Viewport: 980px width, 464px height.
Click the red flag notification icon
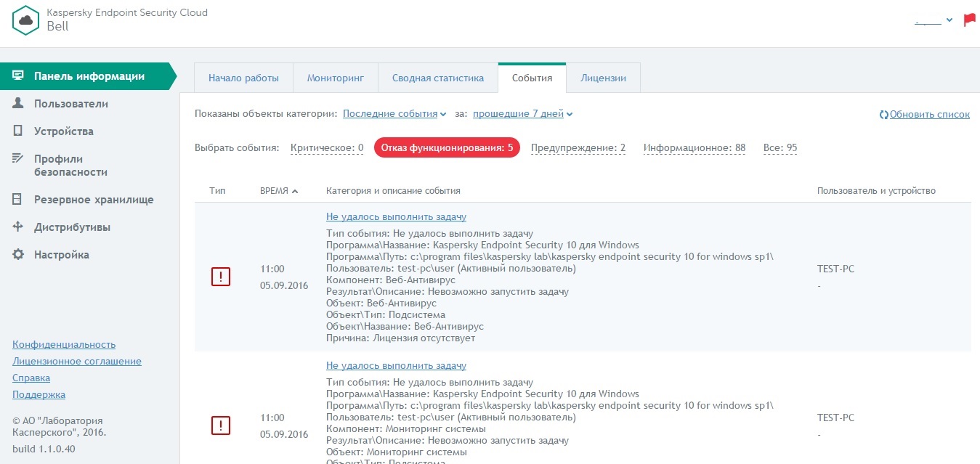click(969, 20)
